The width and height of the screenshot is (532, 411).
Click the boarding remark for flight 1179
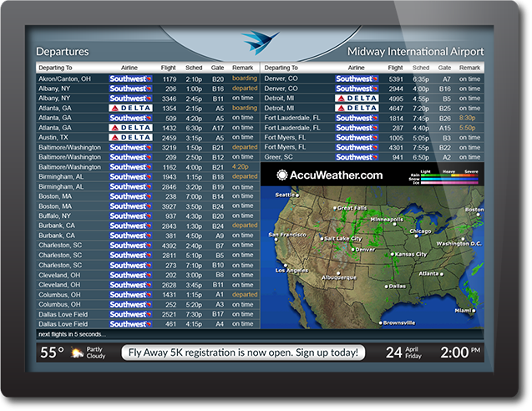pos(245,79)
